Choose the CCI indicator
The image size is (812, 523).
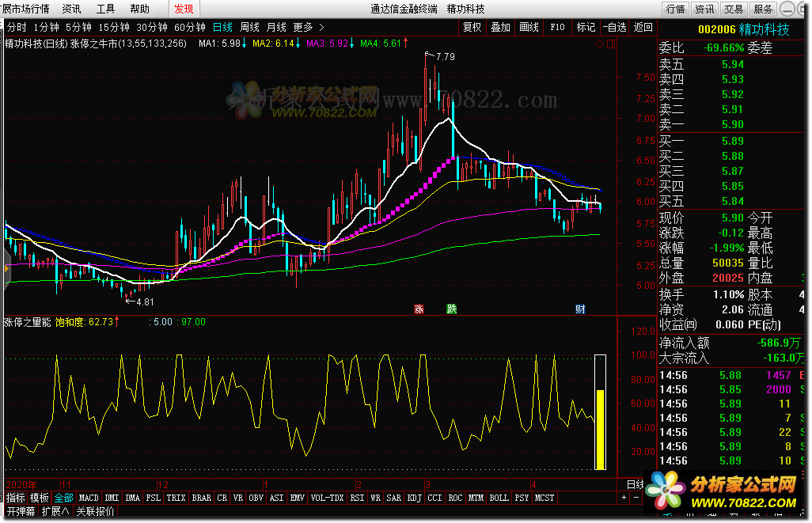[x=435, y=498]
